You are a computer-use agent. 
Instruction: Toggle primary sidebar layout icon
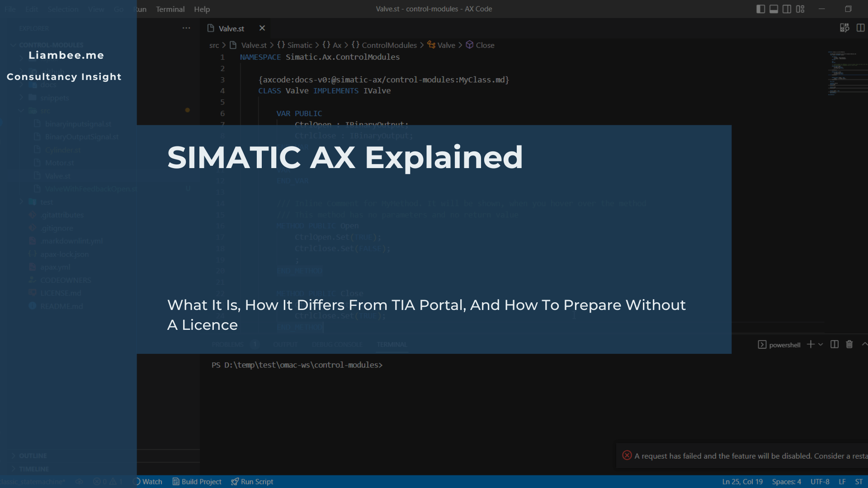pyautogui.click(x=760, y=9)
